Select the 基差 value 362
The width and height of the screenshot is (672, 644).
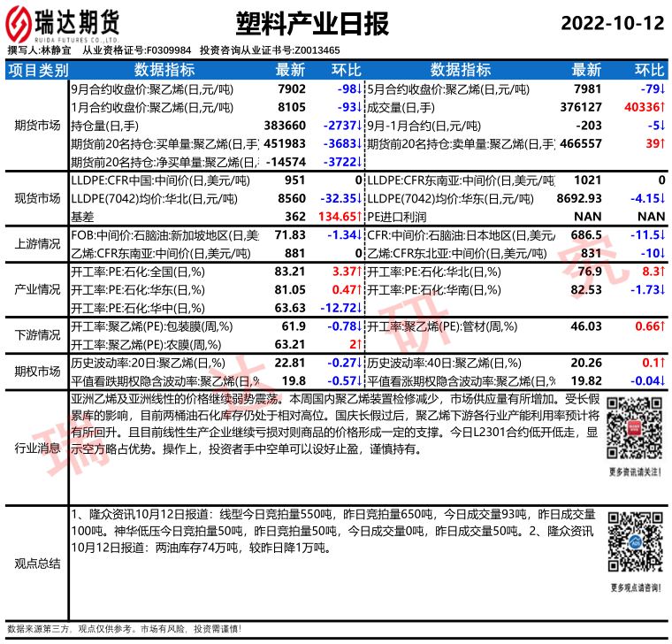pyautogui.click(x=295, y=216)
